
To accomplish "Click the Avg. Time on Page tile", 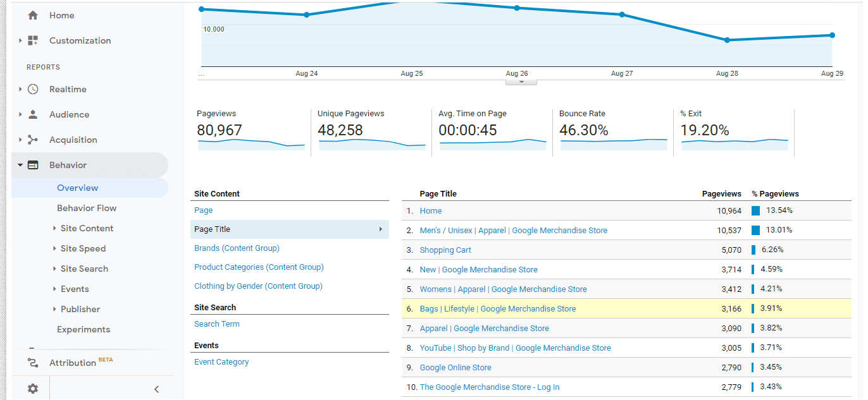I will click(x=493, y=132).
